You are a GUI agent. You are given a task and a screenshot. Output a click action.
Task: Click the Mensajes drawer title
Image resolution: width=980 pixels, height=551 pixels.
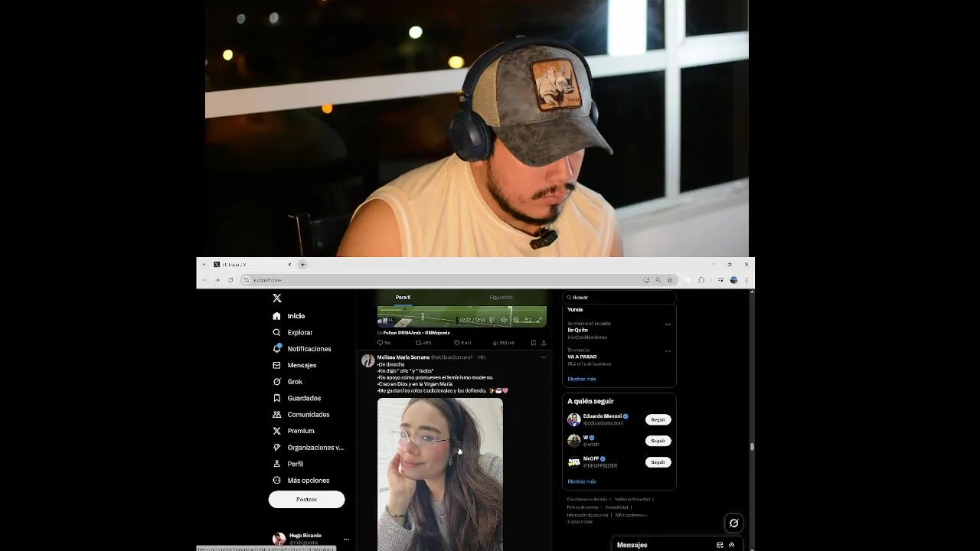tap(632, 545)
